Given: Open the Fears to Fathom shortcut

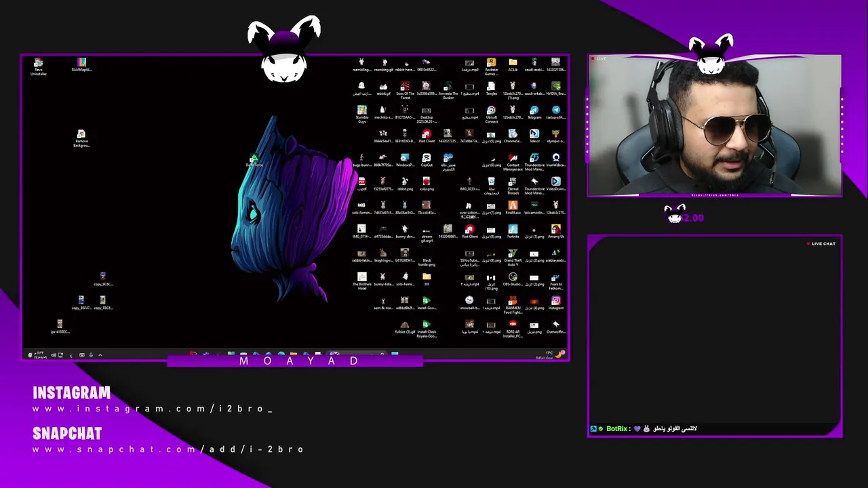Looking at the screenshot, I should coord(556,281).
